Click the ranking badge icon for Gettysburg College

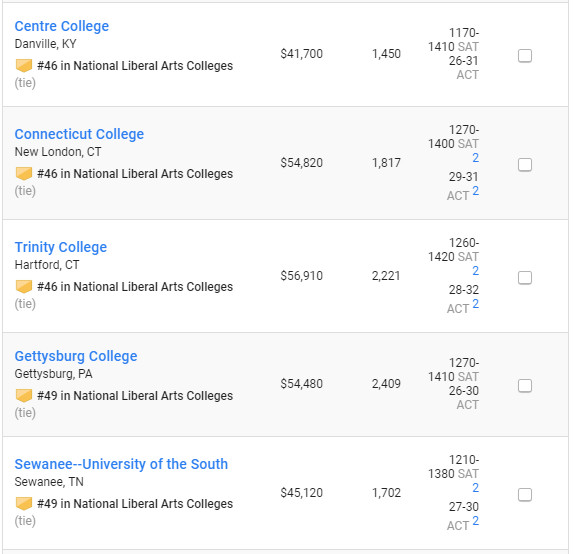click(24, 395)
